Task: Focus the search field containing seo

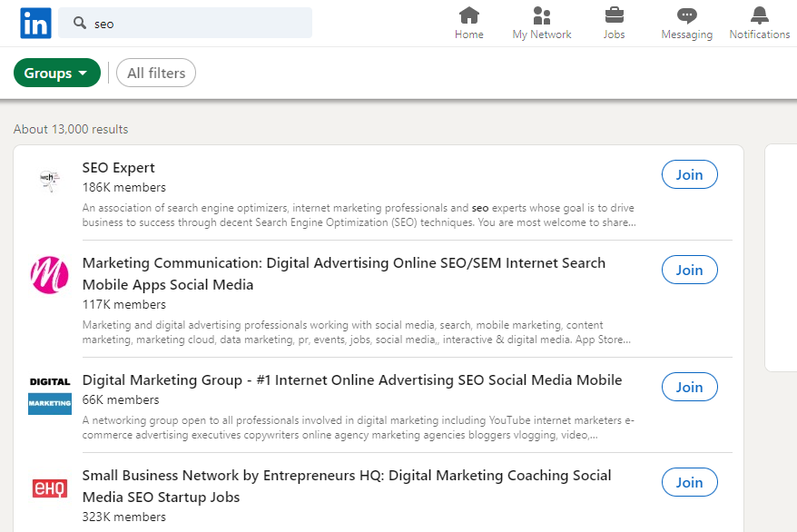Action: 185,23
